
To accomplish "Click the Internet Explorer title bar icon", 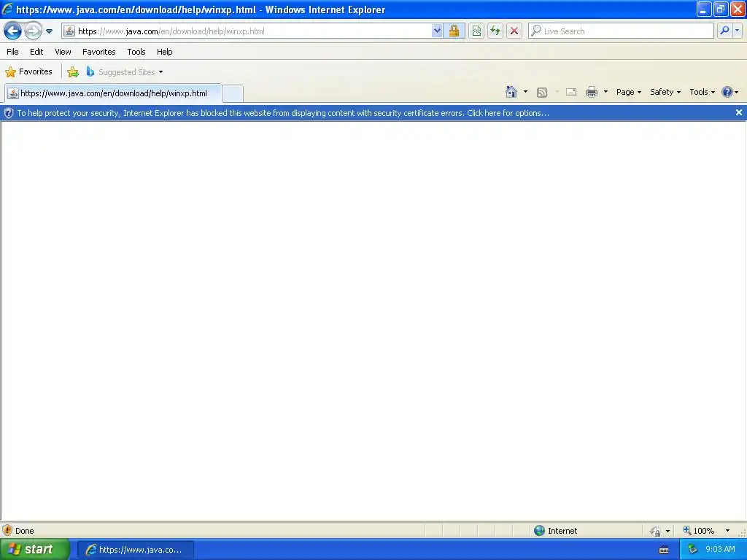I will [7, 9].
